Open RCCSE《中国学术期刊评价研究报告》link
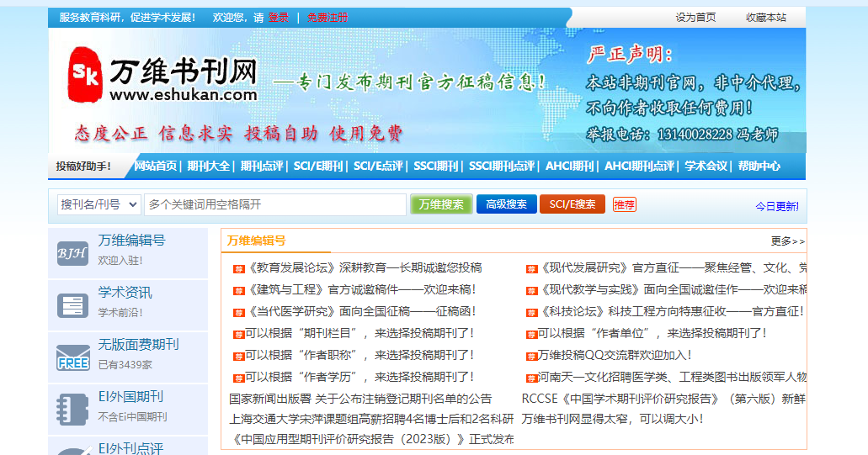The height and width of the screenshot is (455, 868). click(x=663, y=399)
